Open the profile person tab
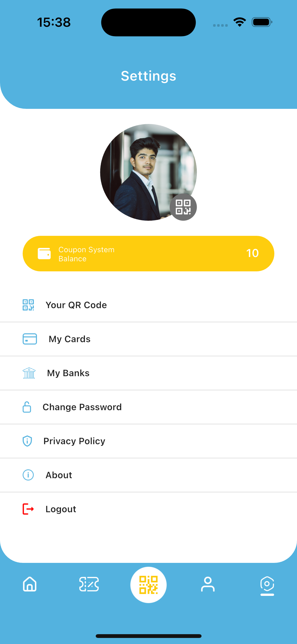Image resolution: width=297 pixels, height=644 pixels. [x=208, y=584]
